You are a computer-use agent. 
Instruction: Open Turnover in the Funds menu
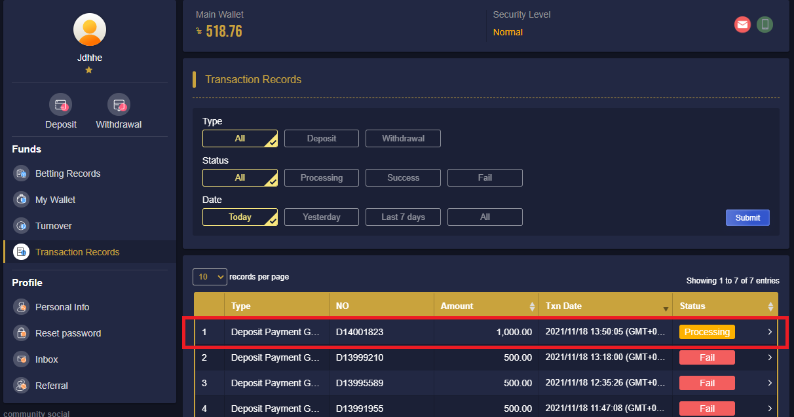click(53, 226)
